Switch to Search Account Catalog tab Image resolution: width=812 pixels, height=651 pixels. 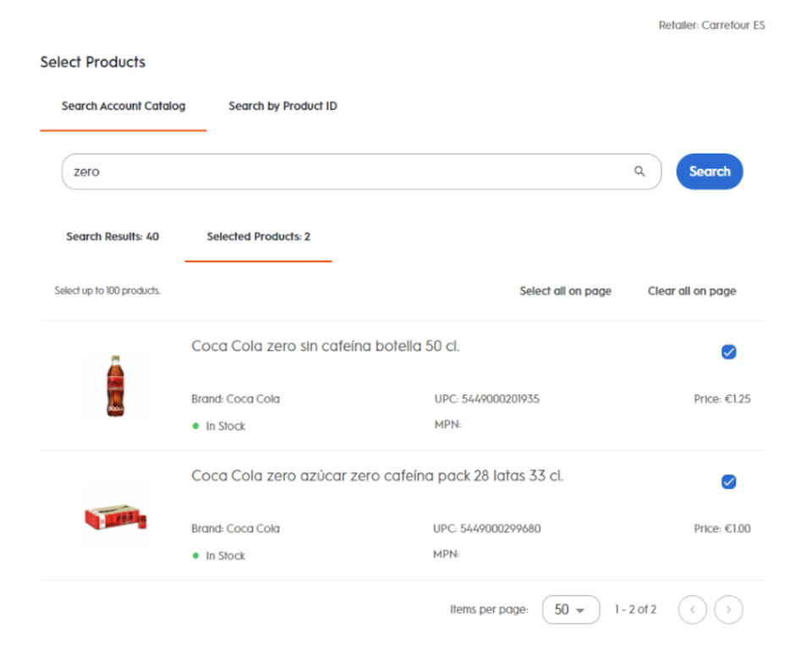[x=123, y=107]
